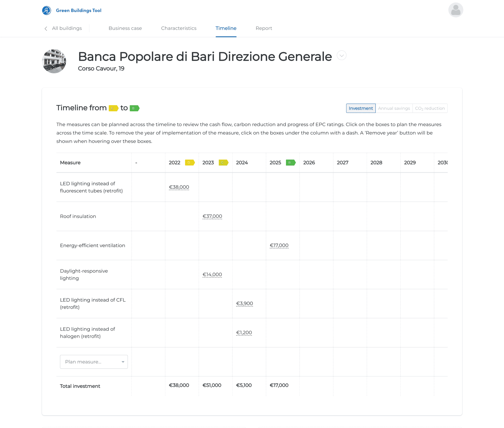
Task: Switch to the Business case tab
Action: coord(125,28)
